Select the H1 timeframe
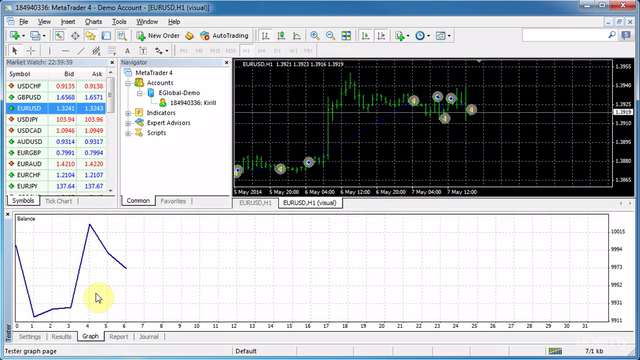The image size is (640, 360). pyautogui.click(x=246, y=51)
